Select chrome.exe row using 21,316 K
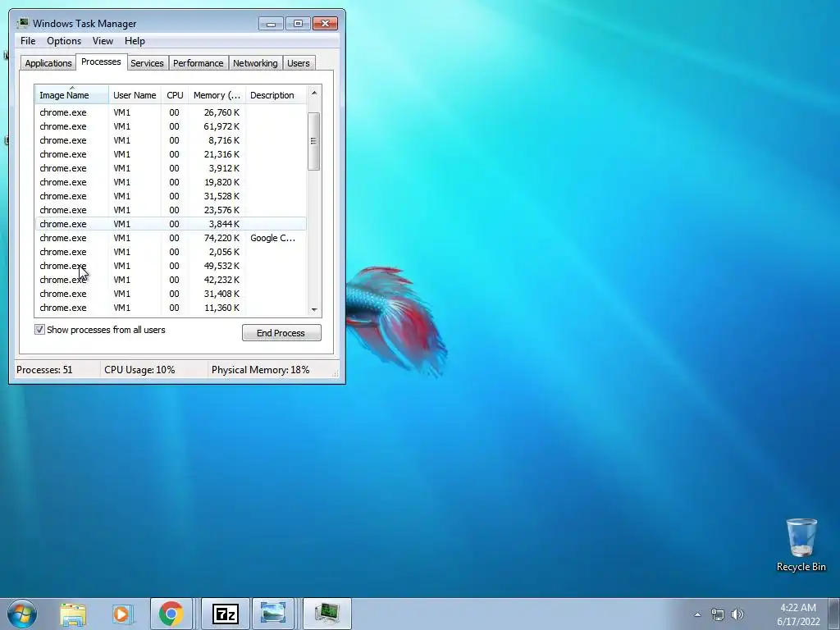 tap(171, 154)
